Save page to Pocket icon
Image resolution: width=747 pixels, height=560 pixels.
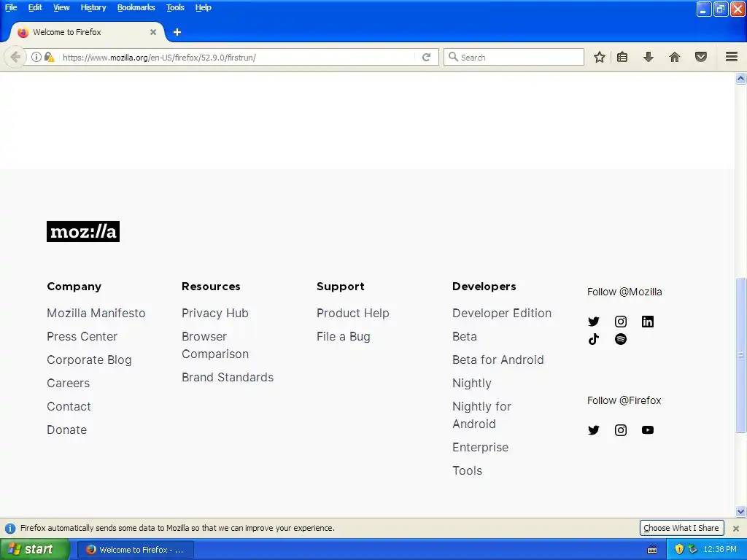coord(701,57)
